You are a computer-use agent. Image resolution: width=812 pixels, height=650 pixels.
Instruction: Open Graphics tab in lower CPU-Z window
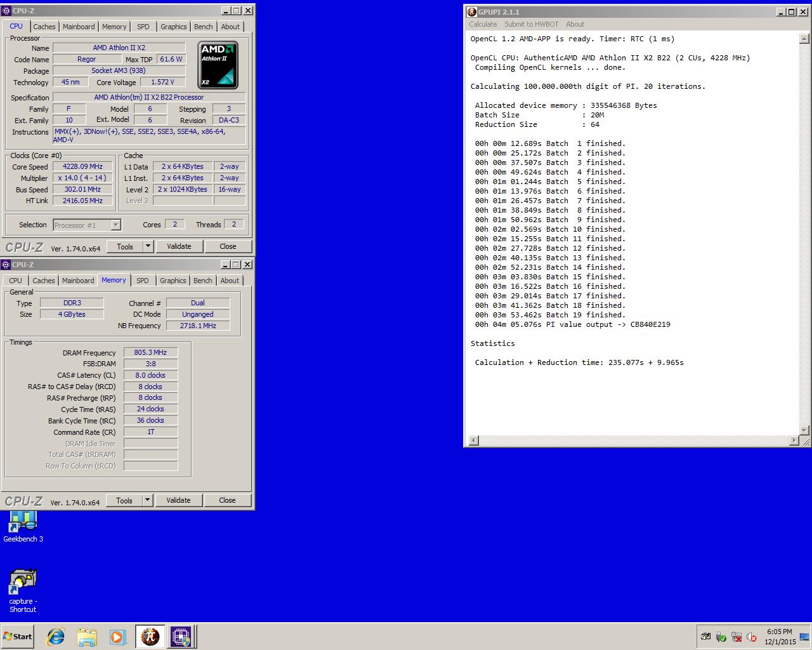173,281
